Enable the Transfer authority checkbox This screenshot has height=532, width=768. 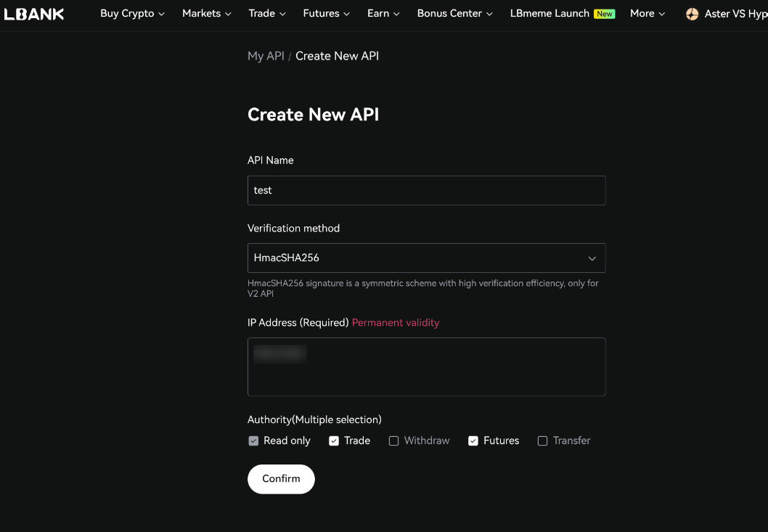[543, 441]
